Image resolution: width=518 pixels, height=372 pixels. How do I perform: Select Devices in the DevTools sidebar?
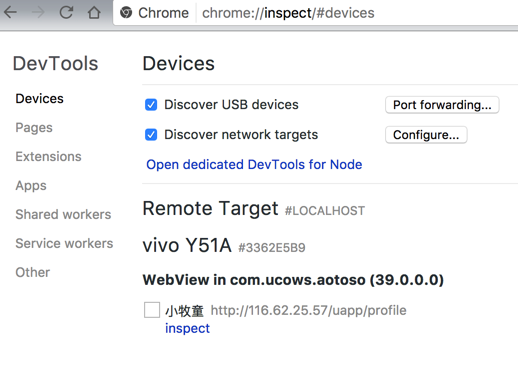tap(39, 99)
